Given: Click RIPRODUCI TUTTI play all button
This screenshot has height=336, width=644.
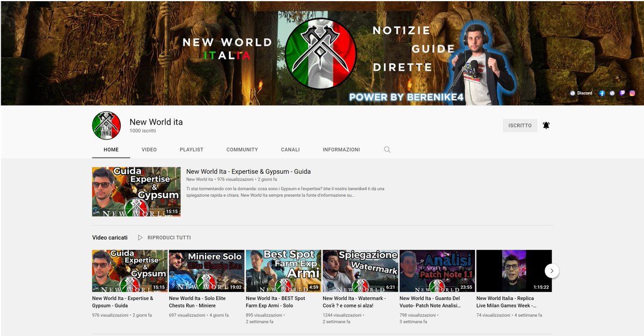Looking at the screenshot, I should tap(169, 237).
